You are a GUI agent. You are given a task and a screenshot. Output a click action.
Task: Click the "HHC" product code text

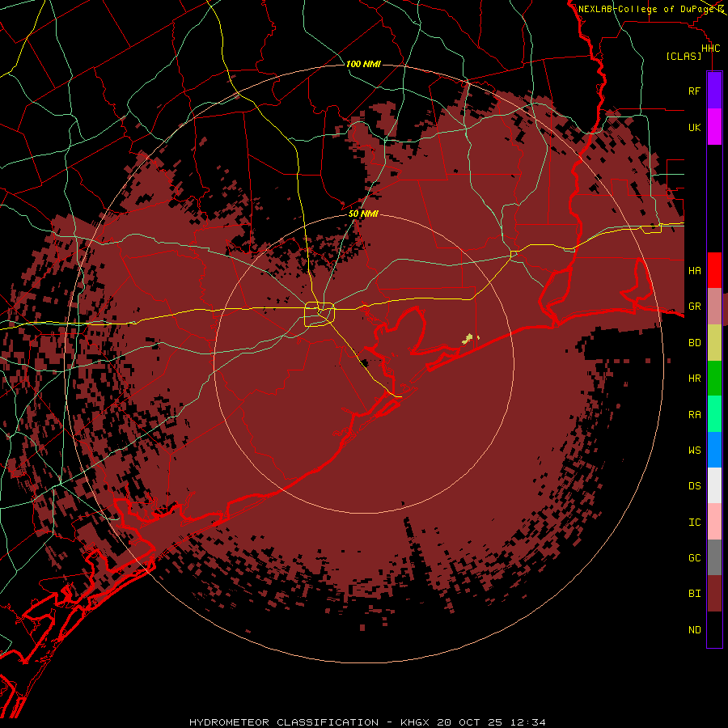pyautogui.click(x=710, y=49)
